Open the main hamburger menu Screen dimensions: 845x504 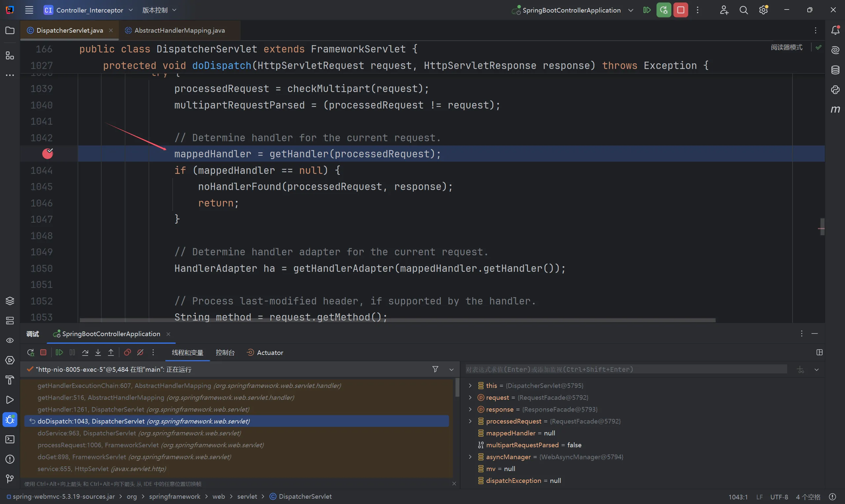point(29,10)
